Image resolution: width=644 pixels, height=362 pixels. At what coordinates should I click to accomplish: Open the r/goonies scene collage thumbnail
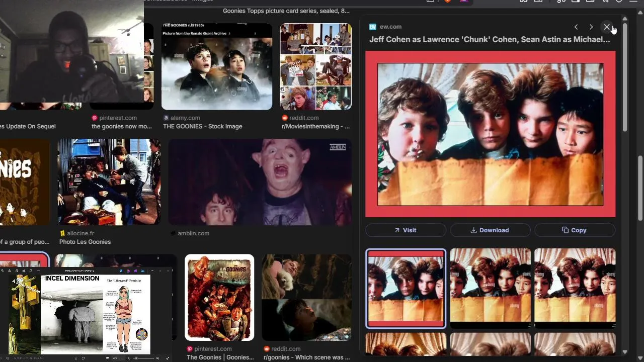coord(306,298)
